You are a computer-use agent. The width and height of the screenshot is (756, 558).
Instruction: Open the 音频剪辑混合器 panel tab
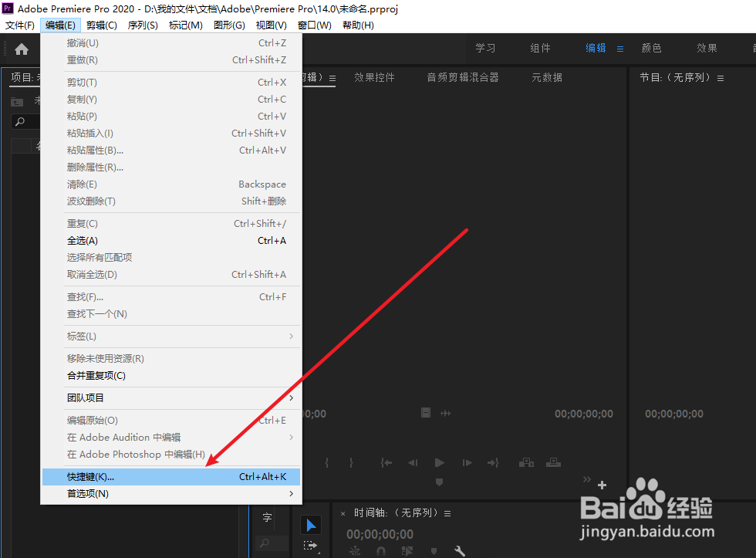(463, 78)
